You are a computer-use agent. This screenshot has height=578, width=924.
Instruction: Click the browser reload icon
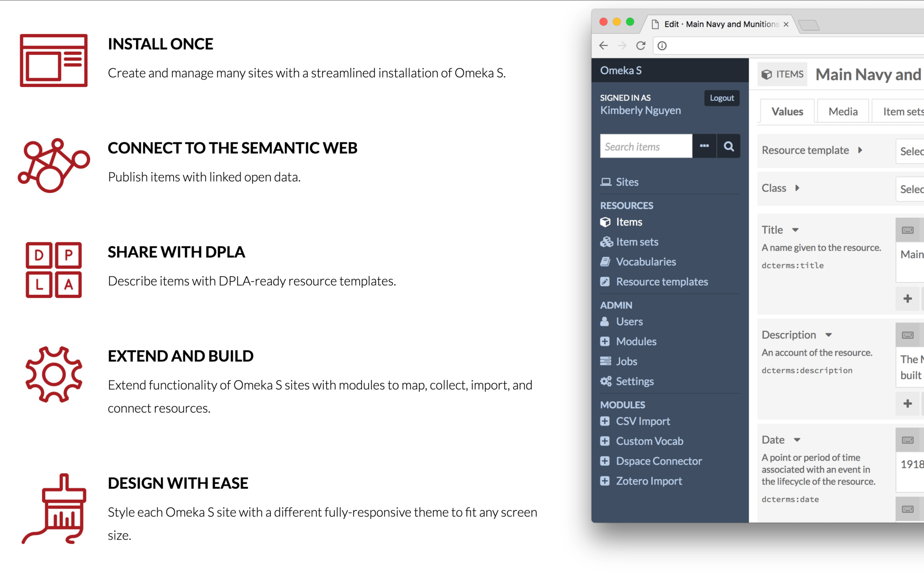[x=640, y=45]
